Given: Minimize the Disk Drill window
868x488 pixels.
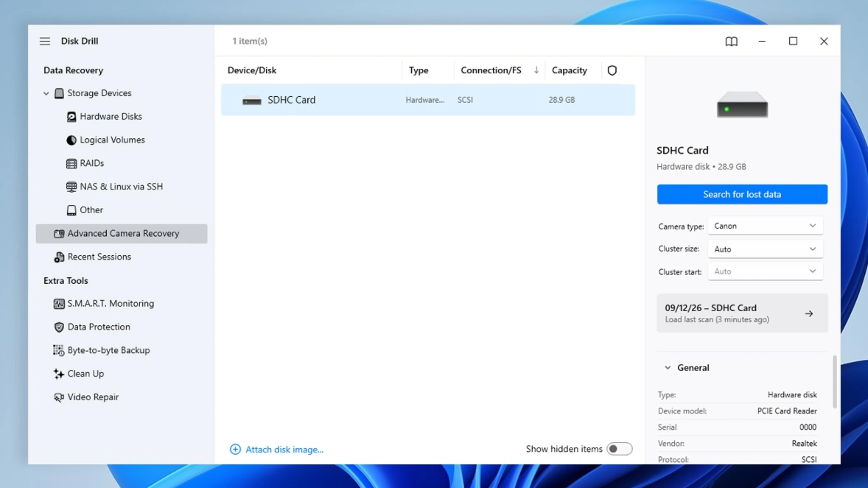Looking at the screenshot, I should [762, 42].
